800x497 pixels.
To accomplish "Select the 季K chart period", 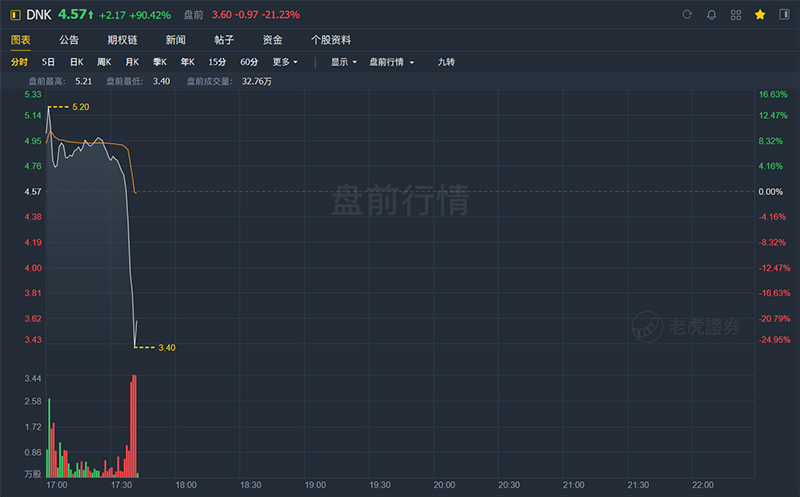I will tap(160, 62).
